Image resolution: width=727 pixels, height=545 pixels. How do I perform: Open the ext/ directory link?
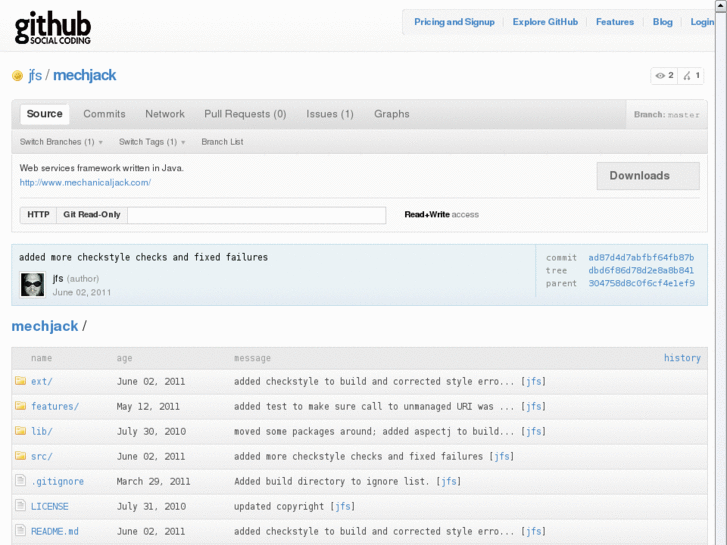42,381
